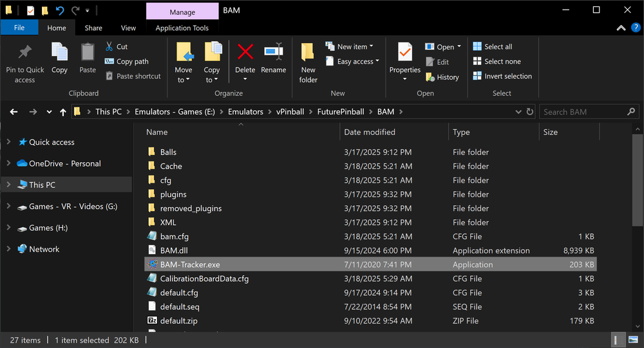Expand Quick access tree node

pos(8,142)
